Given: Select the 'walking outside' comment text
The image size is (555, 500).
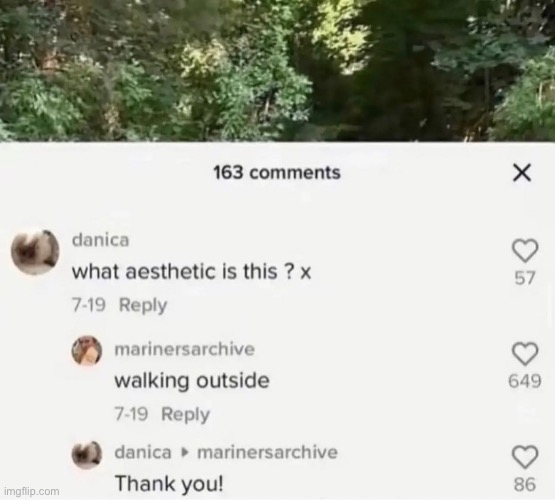Looking at the screenshot, I should point(192,381).
